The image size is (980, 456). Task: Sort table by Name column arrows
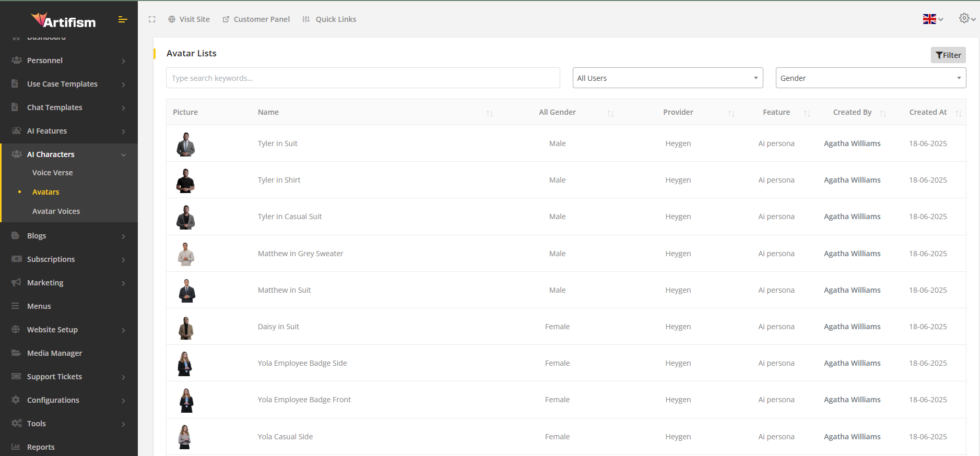(x=489, y=113)
